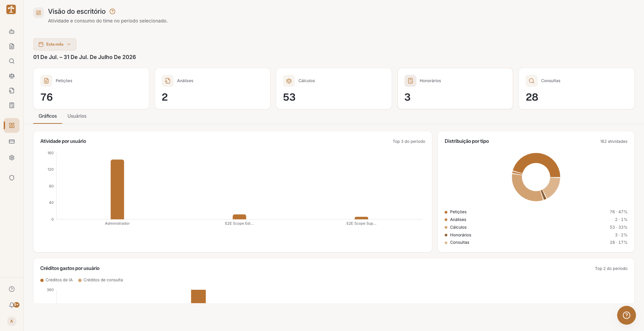Click the donut chart in Distribuição por tipo

coord(536,177)
